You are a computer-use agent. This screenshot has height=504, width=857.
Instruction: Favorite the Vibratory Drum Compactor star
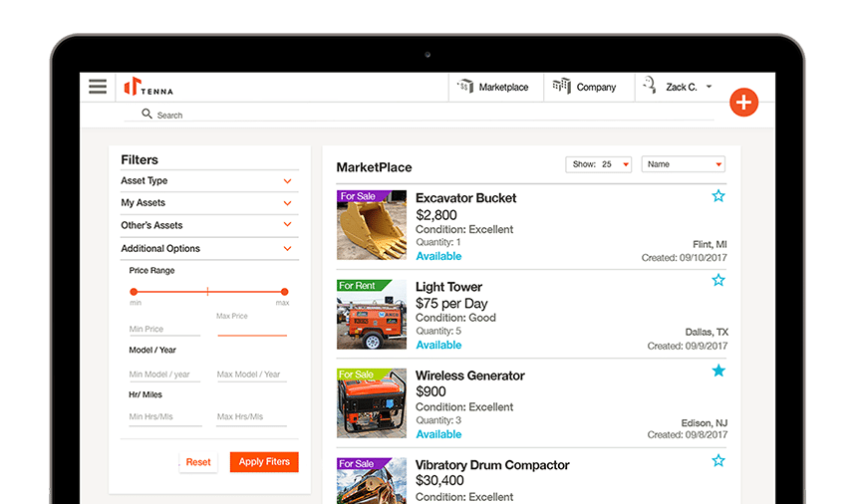point(718,460)
